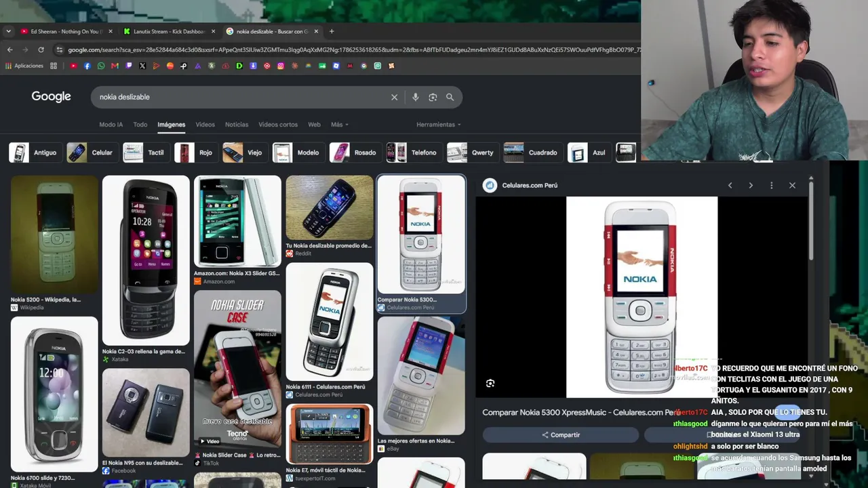Search inside image with Lens overlay icon
The height and width of the screenshot is (488, 868).
490,384
